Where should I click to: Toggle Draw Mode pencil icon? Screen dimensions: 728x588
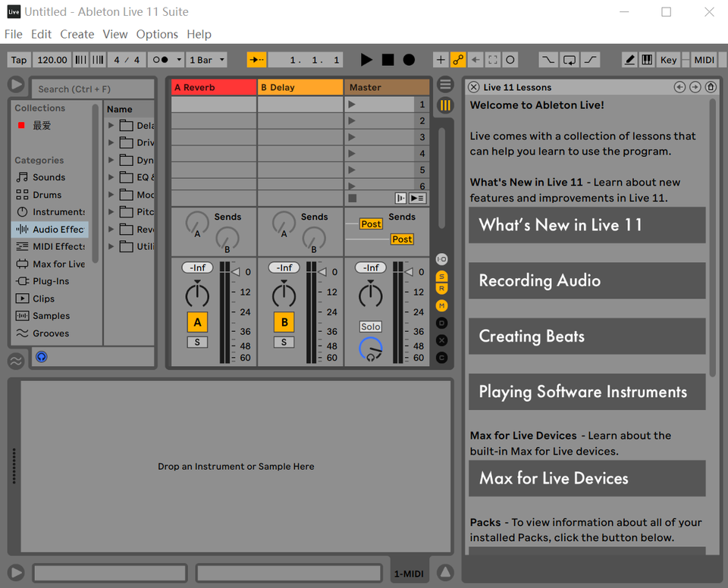tap(629, 60)
